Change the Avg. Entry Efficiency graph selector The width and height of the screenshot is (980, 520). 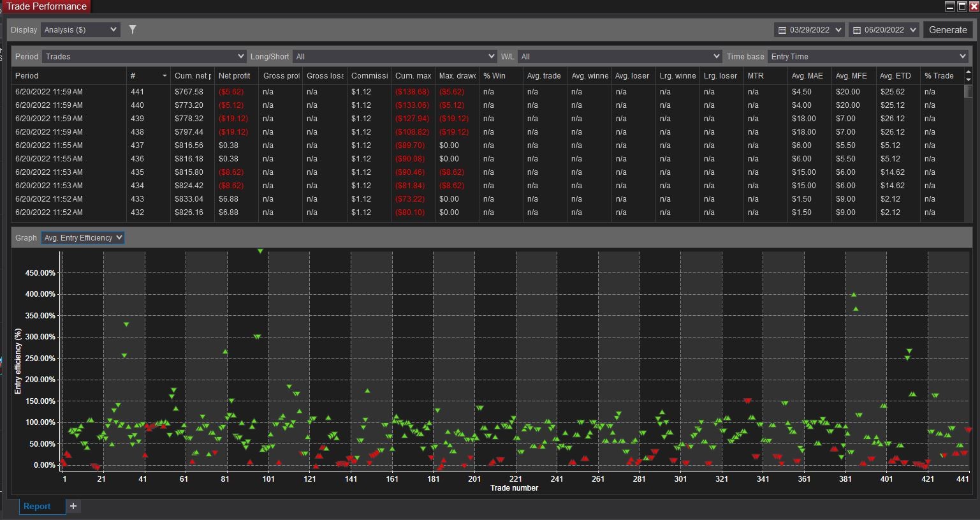(x=83, y=238)
